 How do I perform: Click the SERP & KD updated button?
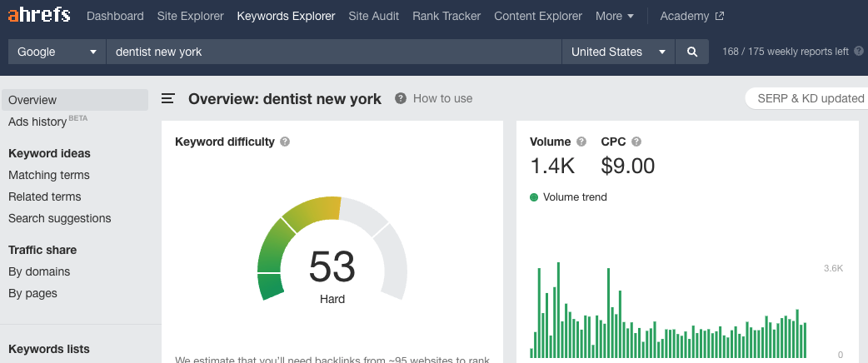[806, 98]
